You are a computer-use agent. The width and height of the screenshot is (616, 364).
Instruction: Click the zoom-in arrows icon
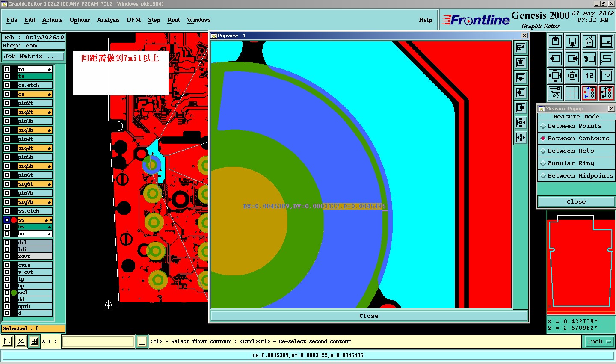pyautogui.click(x=555, y=76)
